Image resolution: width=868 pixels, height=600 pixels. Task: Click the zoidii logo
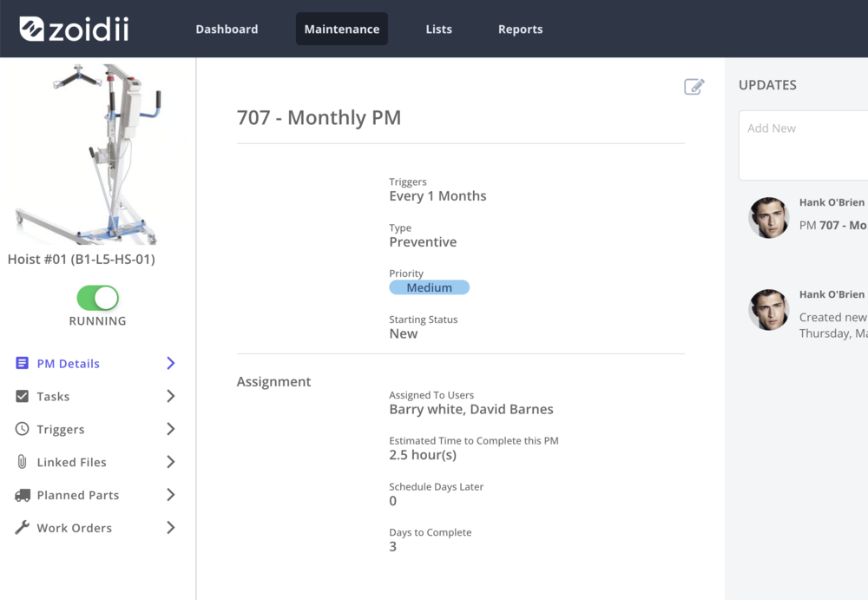74,29
